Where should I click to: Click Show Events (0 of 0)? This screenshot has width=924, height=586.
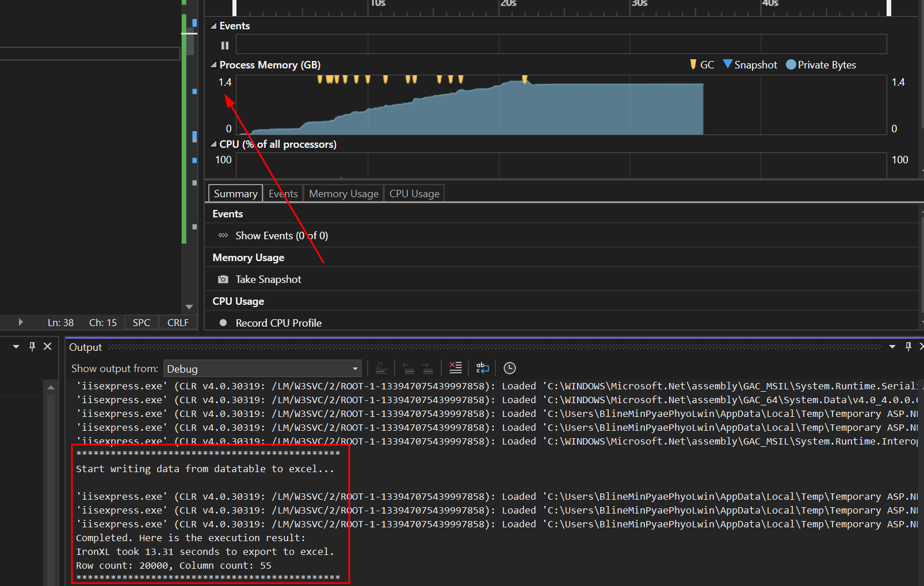click(281, 235)
